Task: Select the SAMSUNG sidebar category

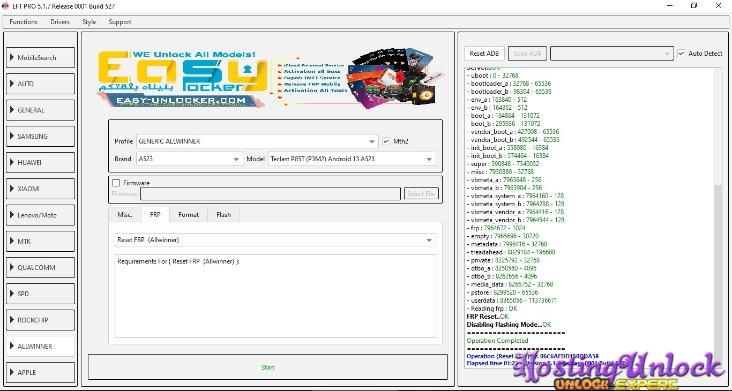Action: 41,136
